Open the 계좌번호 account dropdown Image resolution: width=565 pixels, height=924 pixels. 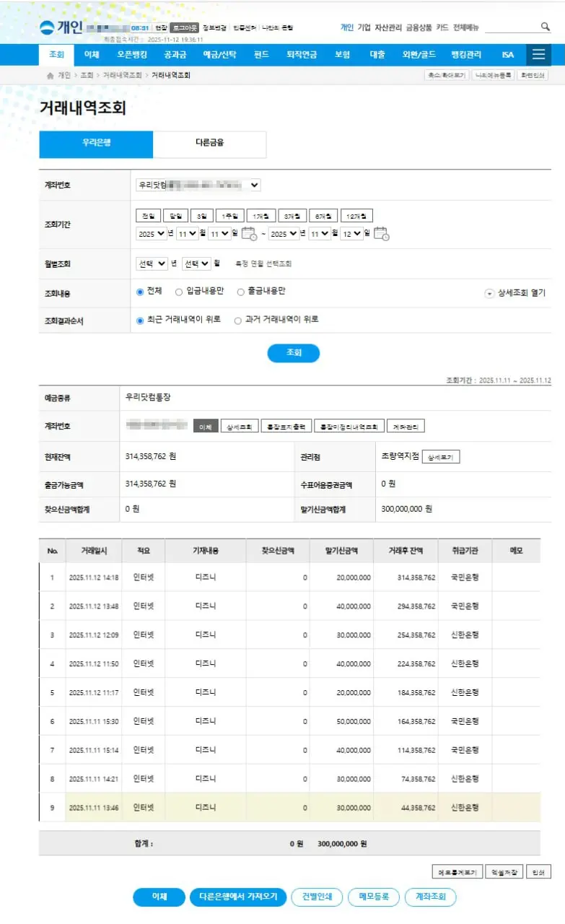[198, 185]
